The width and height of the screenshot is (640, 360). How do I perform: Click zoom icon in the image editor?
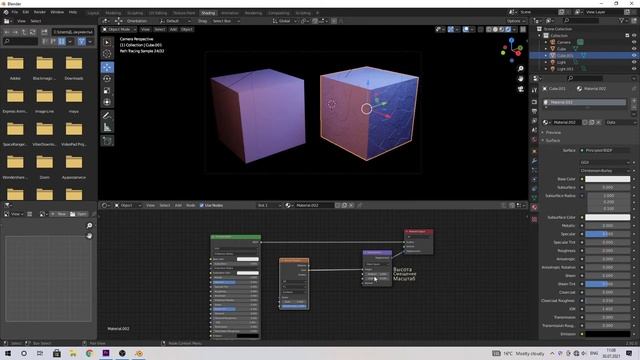coord(89,226)
